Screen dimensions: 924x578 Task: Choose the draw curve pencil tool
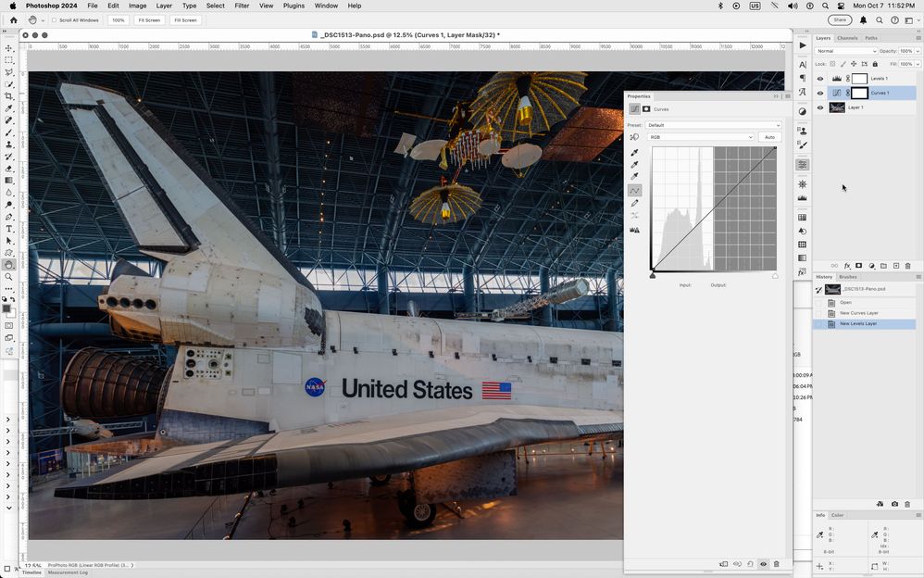[634, 204]
